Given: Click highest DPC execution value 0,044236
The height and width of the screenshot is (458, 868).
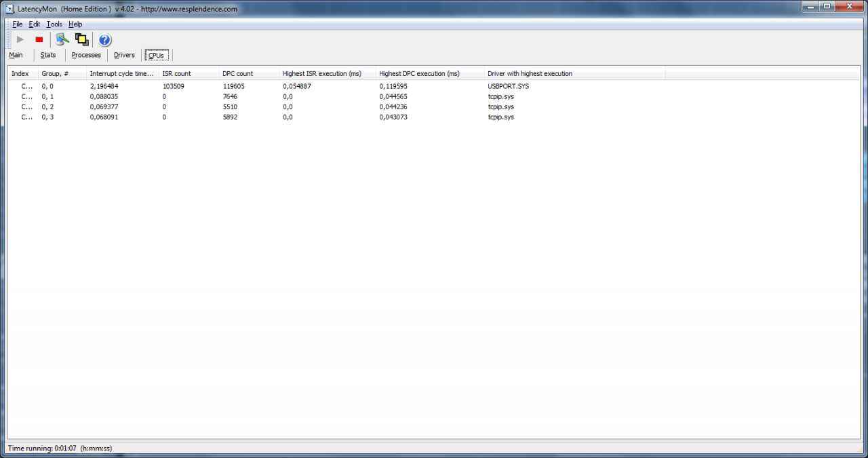Looking at the screenshot, I should pos(393,107).
